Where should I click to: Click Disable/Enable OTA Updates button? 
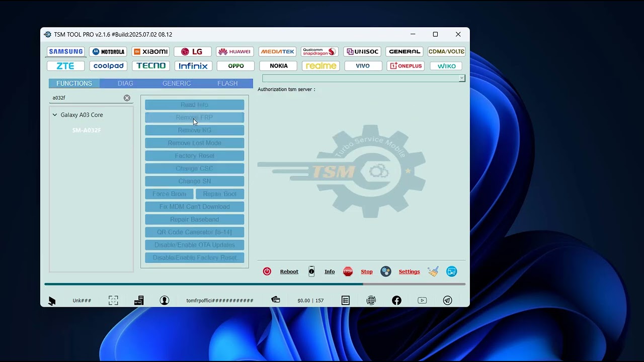pos(195,245)
